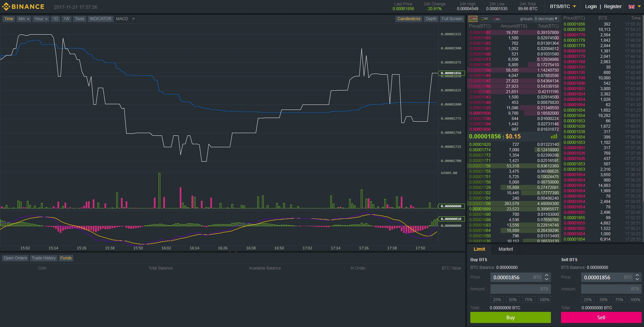Open the INDICATOR menu
644x327 pixels.
click(100, 19)
